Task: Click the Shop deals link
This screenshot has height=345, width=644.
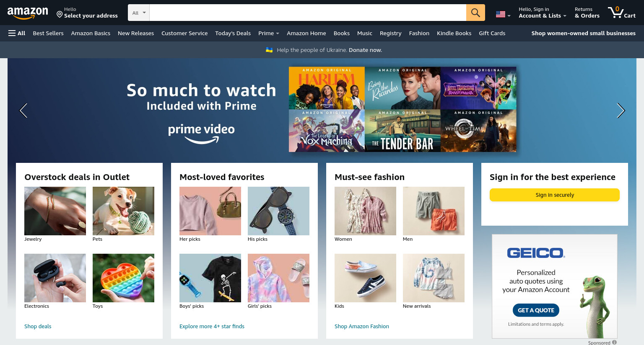Action: 38,326
